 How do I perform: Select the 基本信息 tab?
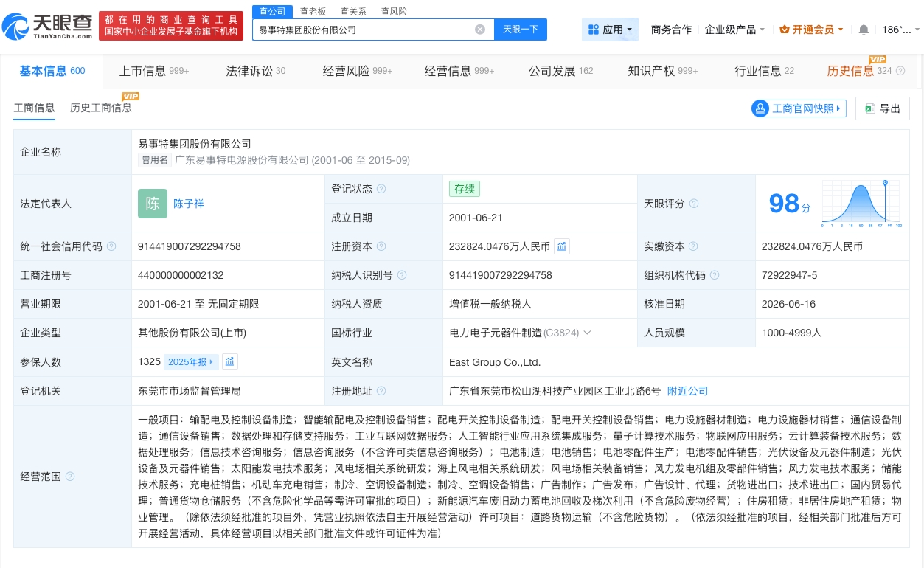click(52, 71)
